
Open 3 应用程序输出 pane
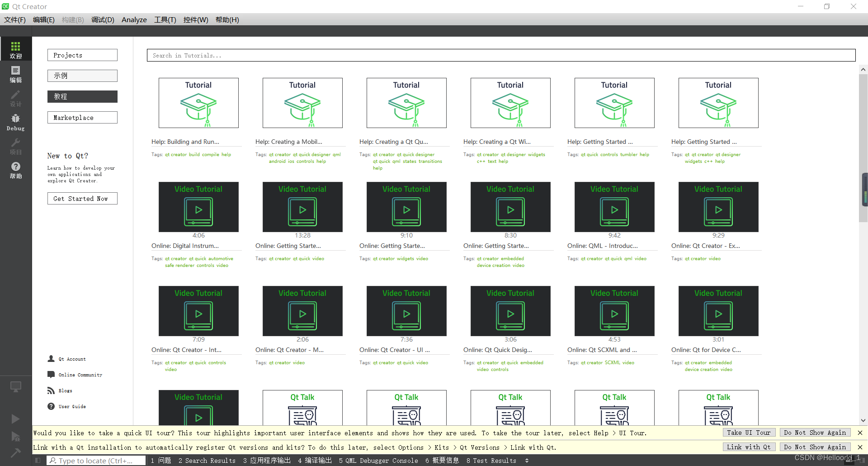267,461
